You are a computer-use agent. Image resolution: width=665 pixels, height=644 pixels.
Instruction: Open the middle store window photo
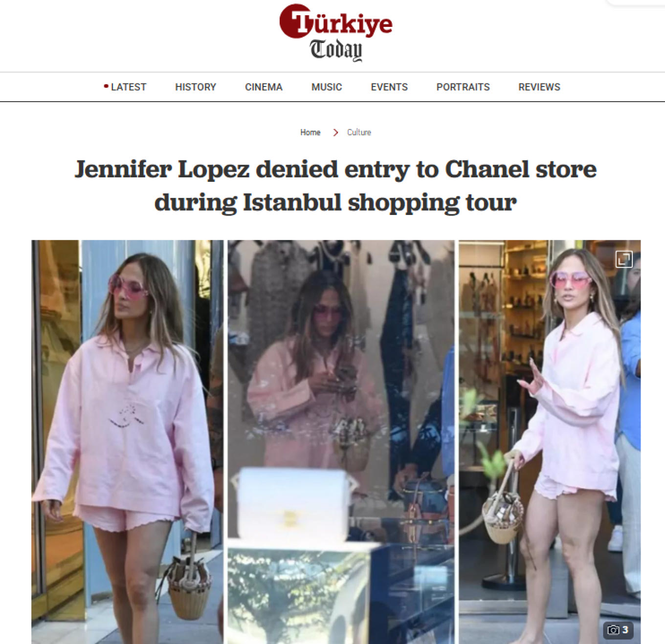tap(341, 442)
